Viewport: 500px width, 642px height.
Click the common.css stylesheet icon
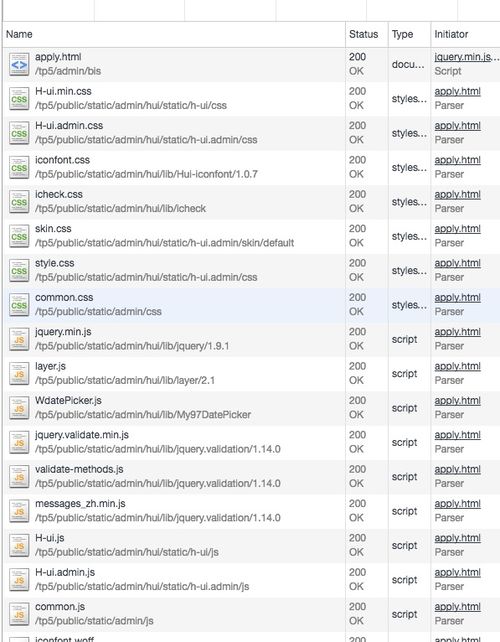19,305
